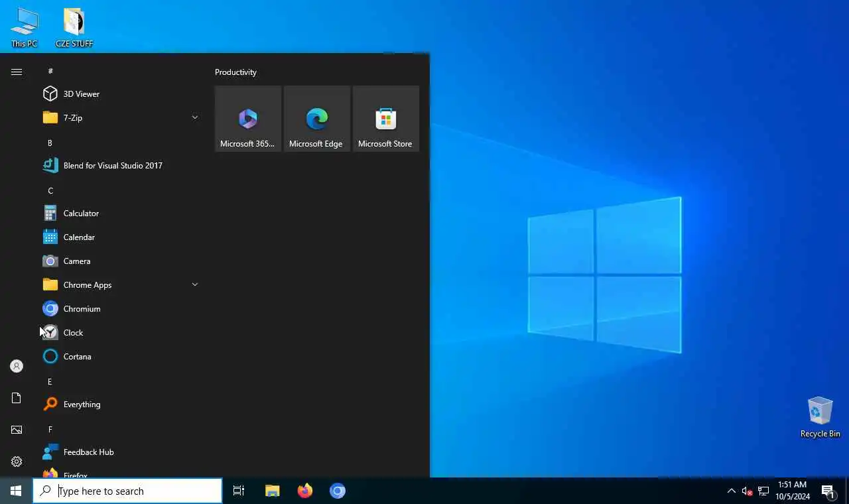Click the 'B' letter header

[50, 143]
